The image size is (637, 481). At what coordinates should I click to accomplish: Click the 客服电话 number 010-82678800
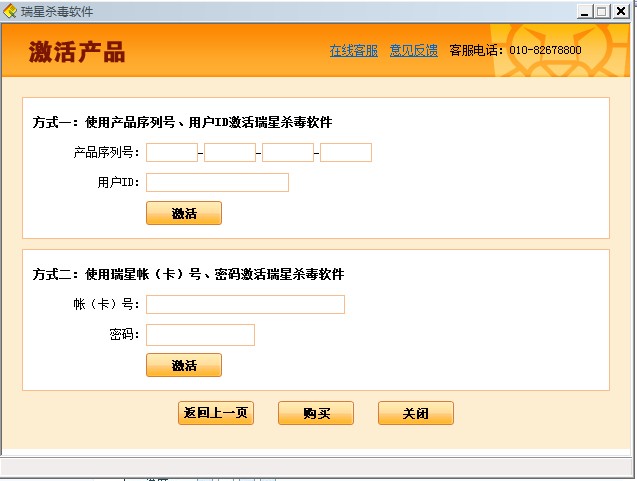(545, 50)
